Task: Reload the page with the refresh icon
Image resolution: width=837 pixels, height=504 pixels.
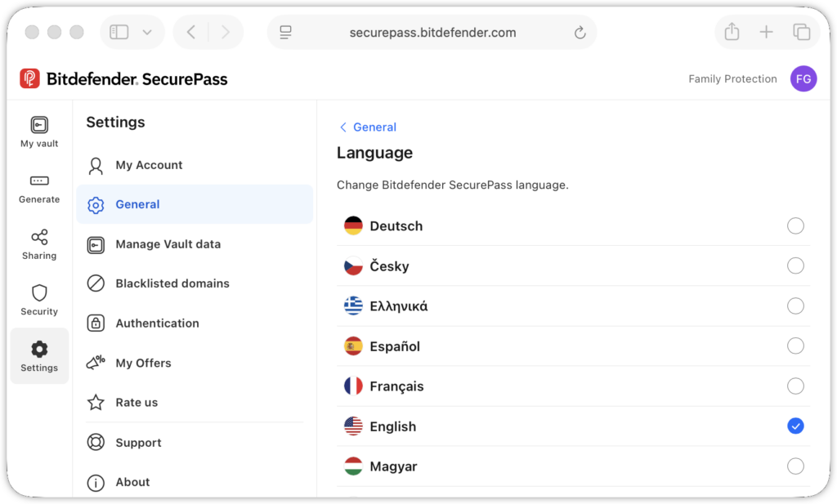Action: point(580,33)
